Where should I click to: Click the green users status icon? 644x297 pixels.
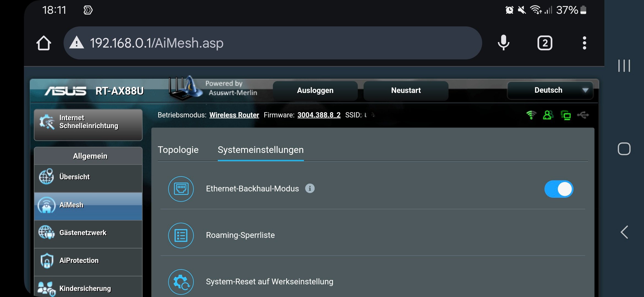tap(548, 115)
